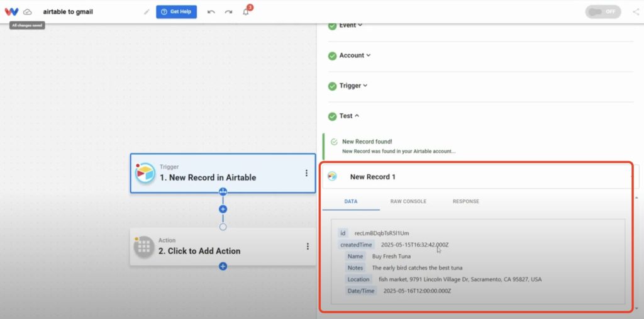The height and width of the screenshot is (319, 644).
Task: Click pencil icon to rename workflow
Action: [x=147, y=12]
